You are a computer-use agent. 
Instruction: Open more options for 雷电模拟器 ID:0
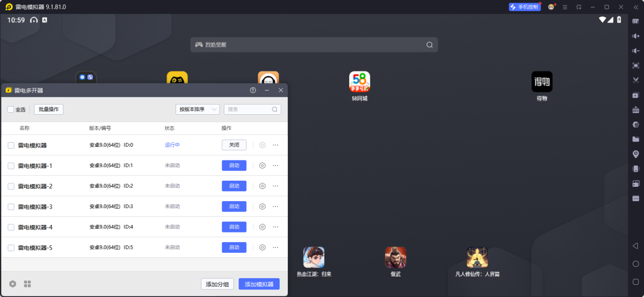pos(276,145)
